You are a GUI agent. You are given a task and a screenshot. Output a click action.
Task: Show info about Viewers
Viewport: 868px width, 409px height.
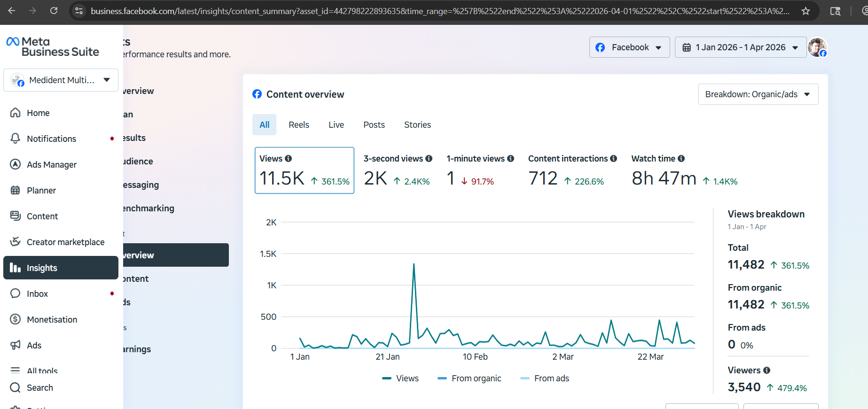[x=767, y=370]
